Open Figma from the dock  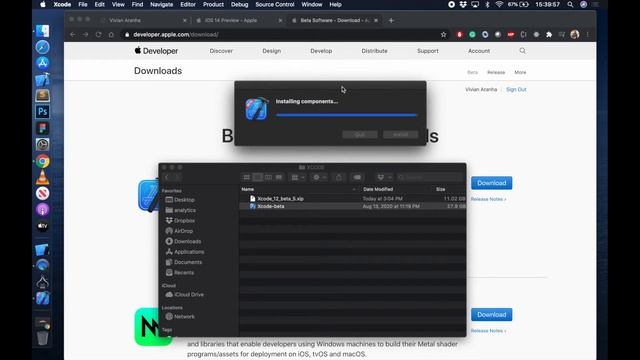42,128
